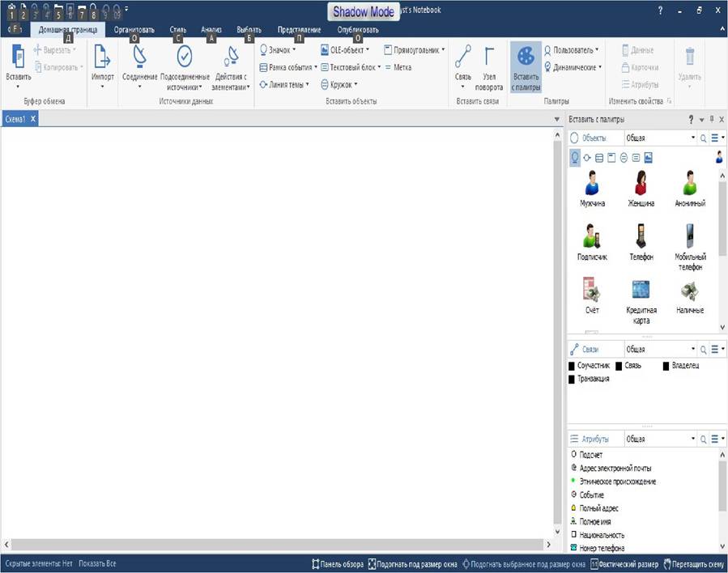The width and height of the screenshot is (728, 573).
Task: Open the Стиль ribbon tab
Action: point(178,30)
